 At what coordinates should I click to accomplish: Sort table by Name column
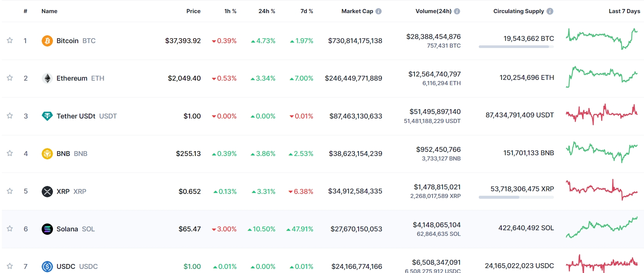click(x=50, y=11)
